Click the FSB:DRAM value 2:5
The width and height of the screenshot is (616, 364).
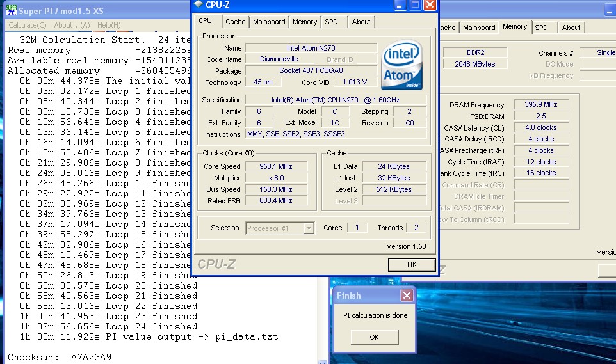click(541, 116)
